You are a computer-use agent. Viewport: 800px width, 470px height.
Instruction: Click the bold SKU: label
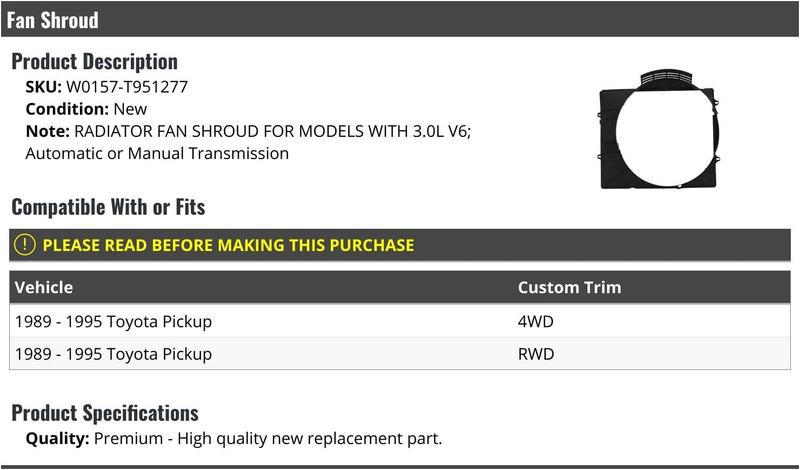(43, 87)
